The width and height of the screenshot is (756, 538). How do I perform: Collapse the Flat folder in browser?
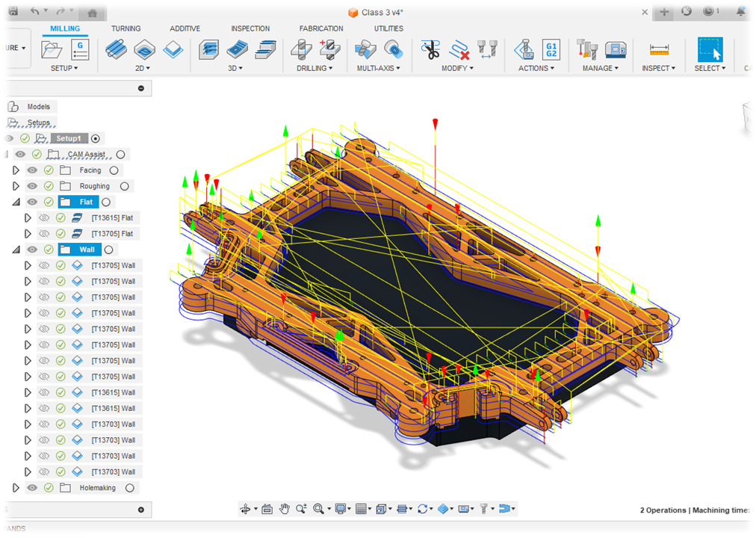[x=16, y=202]
